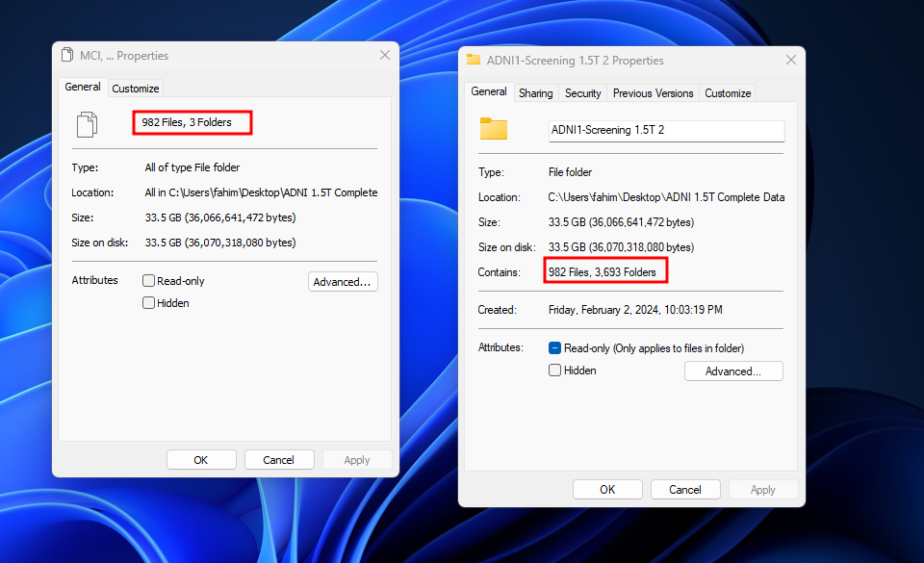Open Advanced attributes in MCI Properties

(x=343, y=282)
